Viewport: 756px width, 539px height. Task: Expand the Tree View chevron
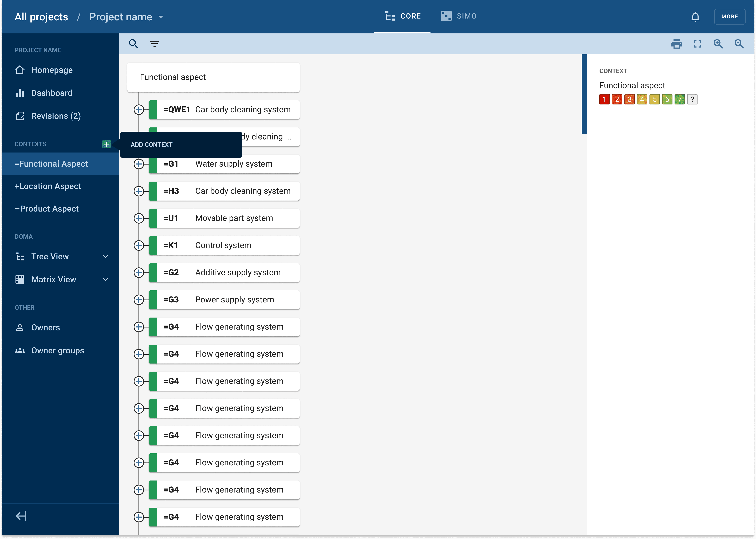(x=105, y=257)
